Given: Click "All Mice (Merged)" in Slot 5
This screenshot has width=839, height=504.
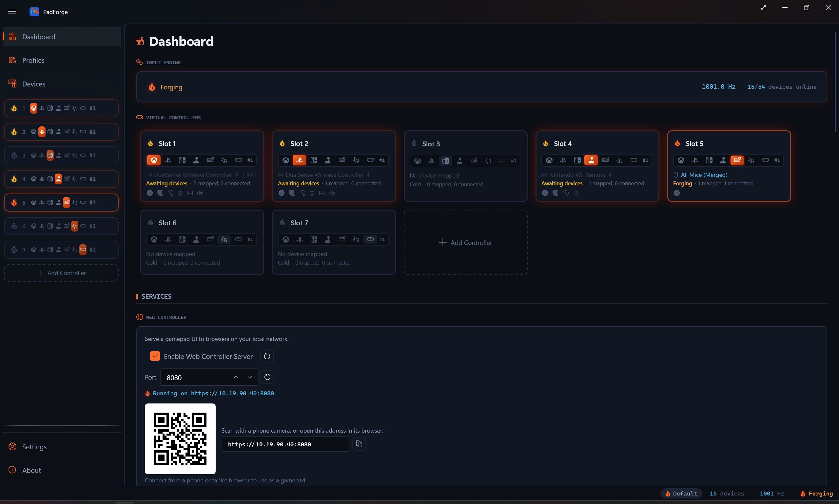Looking at the screenshot, I should [704, 175].
